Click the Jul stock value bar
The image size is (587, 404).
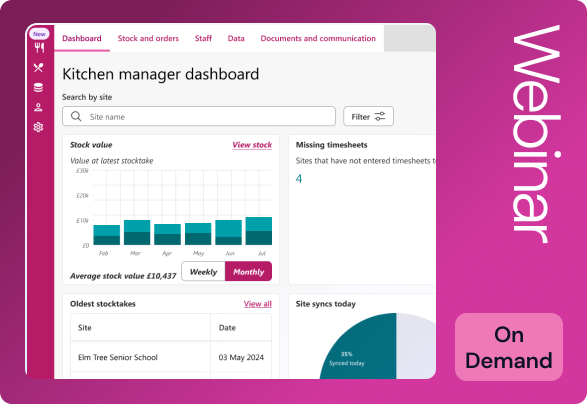click(259, 231)
